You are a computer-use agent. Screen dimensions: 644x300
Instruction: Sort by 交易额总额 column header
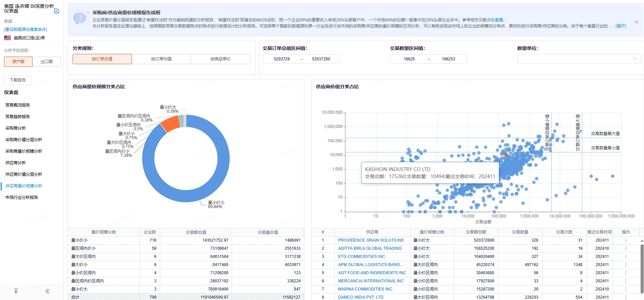tap(476, 232)
